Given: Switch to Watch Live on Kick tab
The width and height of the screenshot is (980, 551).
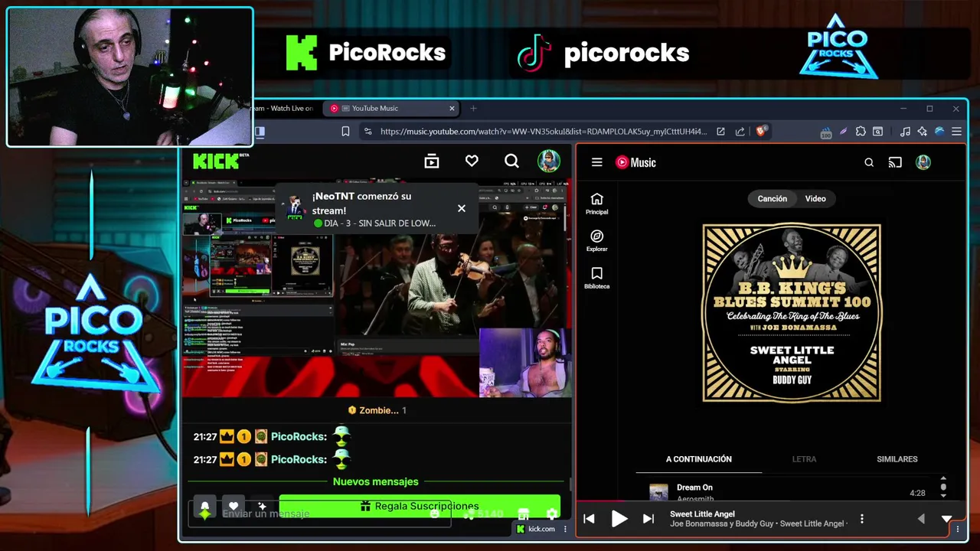Looking at the screenshot, I should pos(283,109).
